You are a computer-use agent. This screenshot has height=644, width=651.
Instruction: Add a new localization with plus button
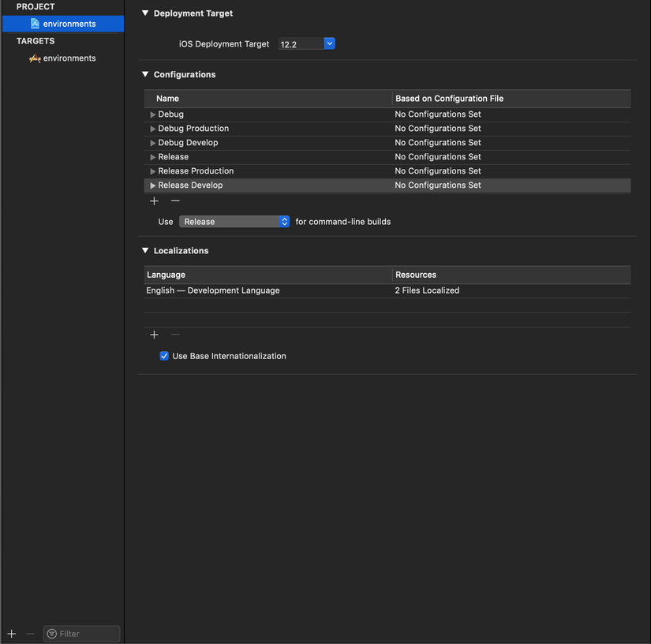(x=154, y=335)
